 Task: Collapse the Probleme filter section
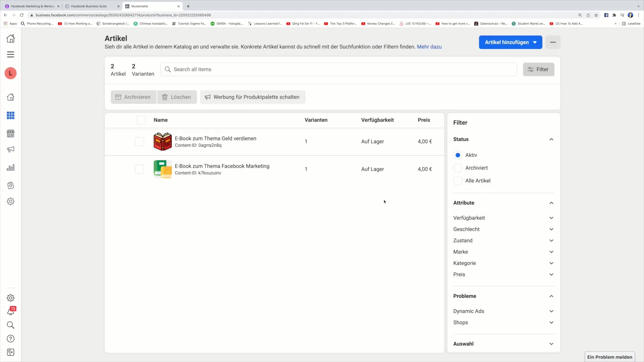pyautogui.click(x=551, y=296)
